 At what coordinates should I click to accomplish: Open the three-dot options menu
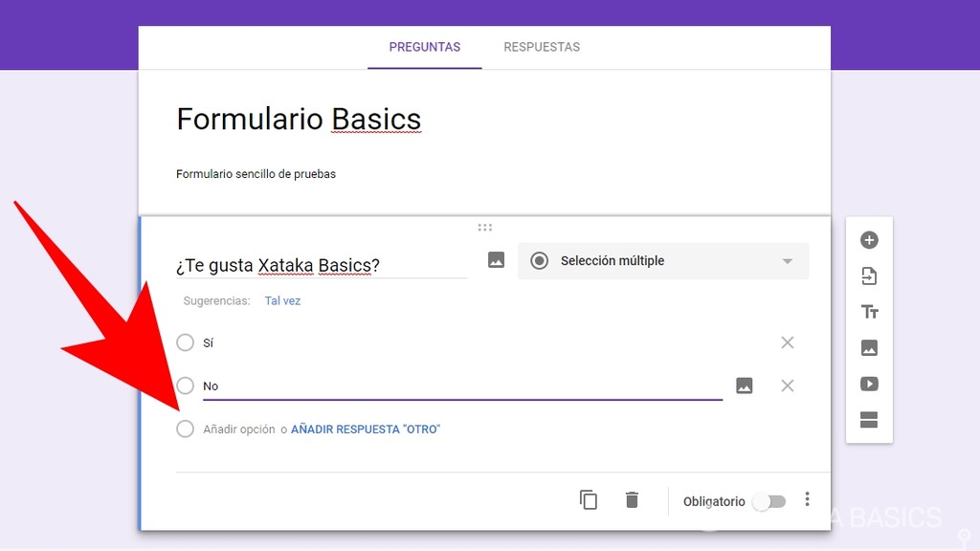pyautogui.click(x=807, y=499)
